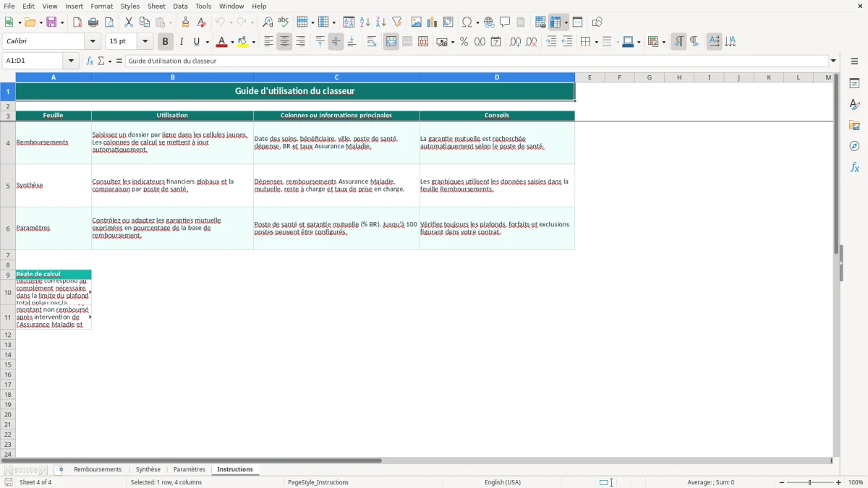Click the Export as PDF icon

click(x=77, y=22)
